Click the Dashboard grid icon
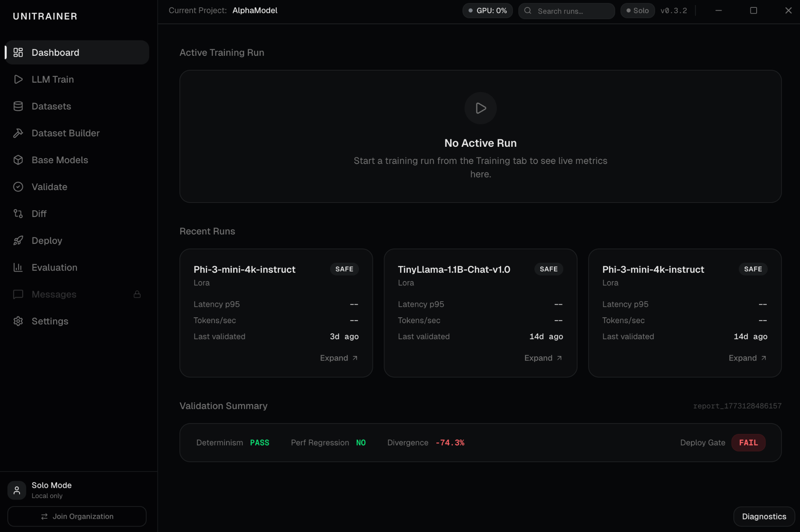Image resolution: width=800 pixels, height=532 pixels. 18,52
